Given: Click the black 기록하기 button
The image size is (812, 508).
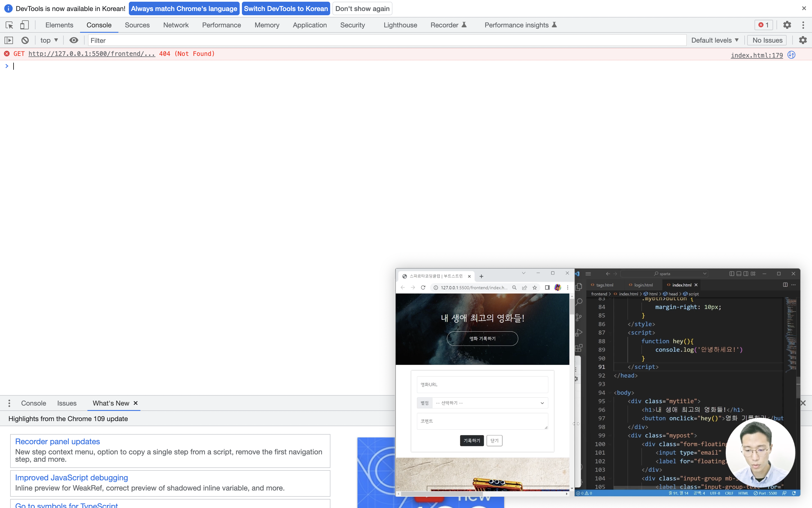Looking at the screenshot, I should [x=472, y=441].
